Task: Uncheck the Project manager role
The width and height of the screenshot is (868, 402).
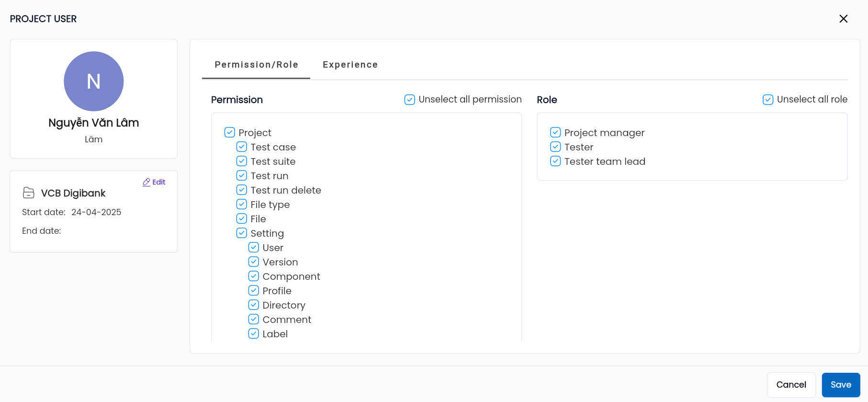Action: point(555,132)
